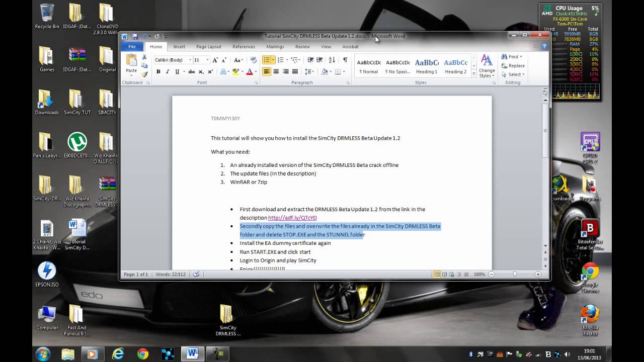This screenshot has width=644, height=362.
Task: Toggle Show/Hide paragraph marks
Action: click(x=345, y=60)
